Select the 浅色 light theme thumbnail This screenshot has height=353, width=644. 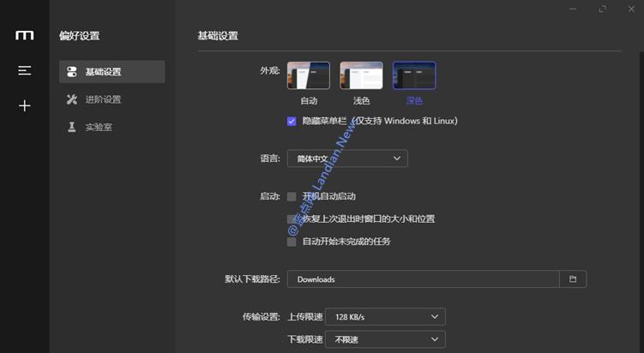click(x=361, y=75)
